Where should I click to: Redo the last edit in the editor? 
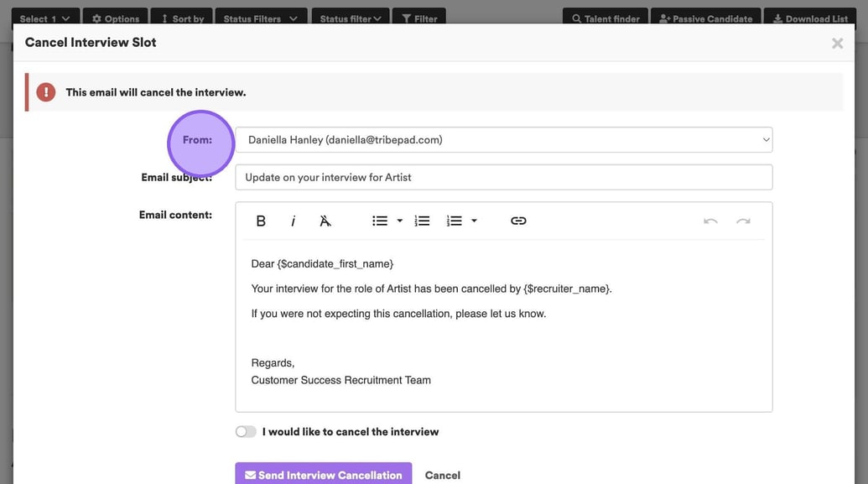point(743,221)
